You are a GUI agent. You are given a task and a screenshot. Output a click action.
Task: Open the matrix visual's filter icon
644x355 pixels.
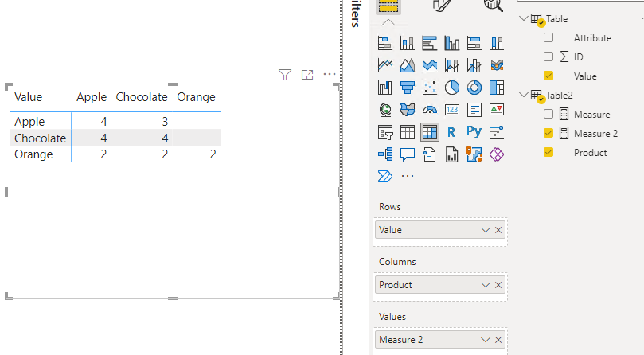[285, 75]
